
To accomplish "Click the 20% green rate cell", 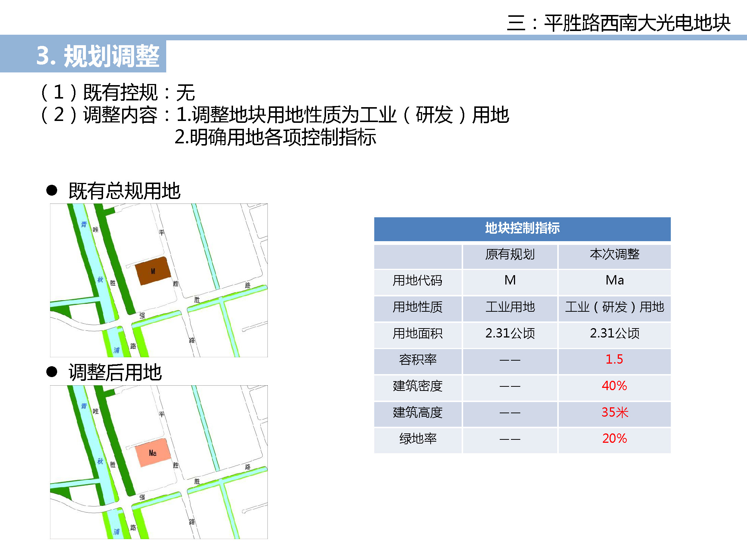I will point(614,438).
